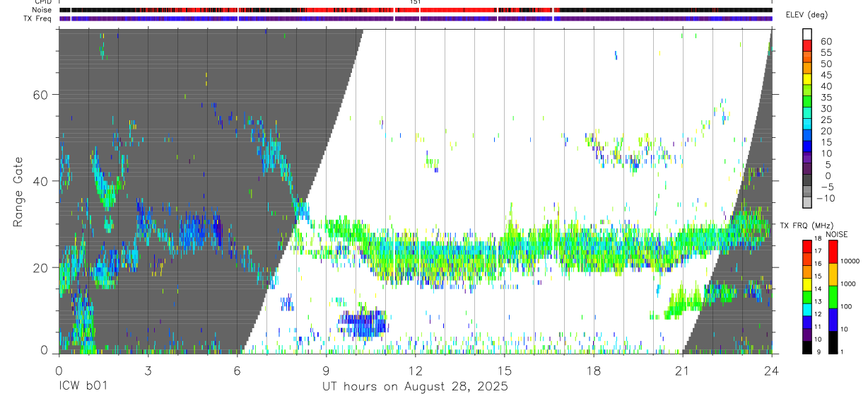Viewport: 868px width, 401px height.
Task: Click the "UT hours on August 28, 2025" label
Action: coord(415,387)
